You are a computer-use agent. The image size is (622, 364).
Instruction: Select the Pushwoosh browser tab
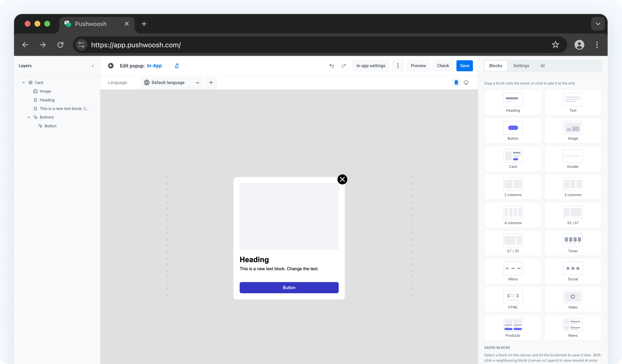(97, 24)
